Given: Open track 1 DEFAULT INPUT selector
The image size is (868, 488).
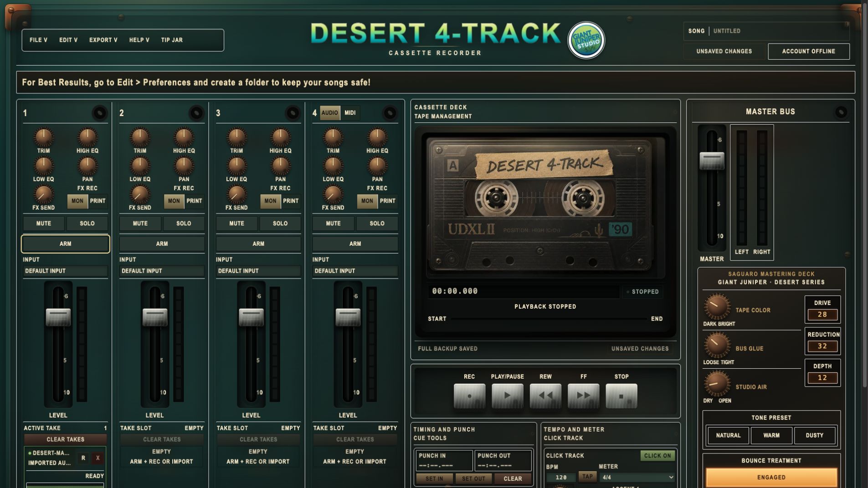Looking at the screenshot, I should [x=65, y=271].
